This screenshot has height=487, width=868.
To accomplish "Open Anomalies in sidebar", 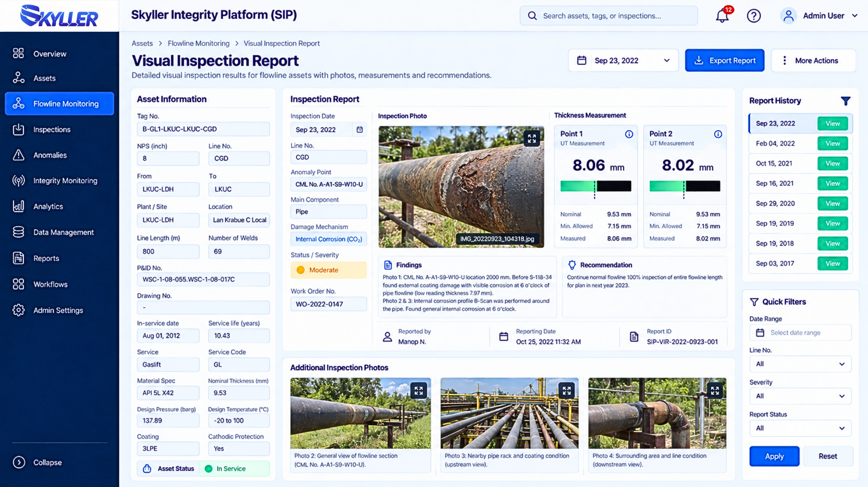I will pos(59,155).
